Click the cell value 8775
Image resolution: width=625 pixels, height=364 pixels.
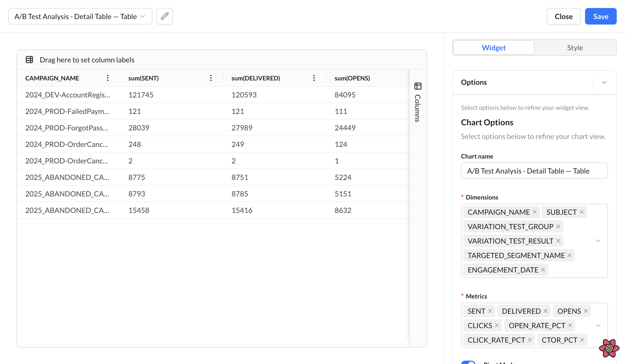[137, 177]
